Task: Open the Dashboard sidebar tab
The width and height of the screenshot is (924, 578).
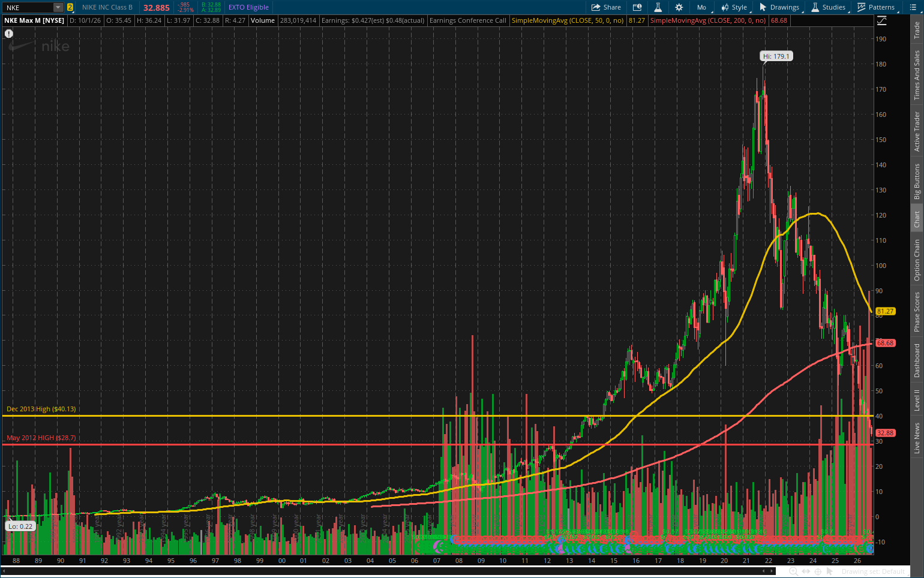Action: pyautogui.click(x=917, y=360)
